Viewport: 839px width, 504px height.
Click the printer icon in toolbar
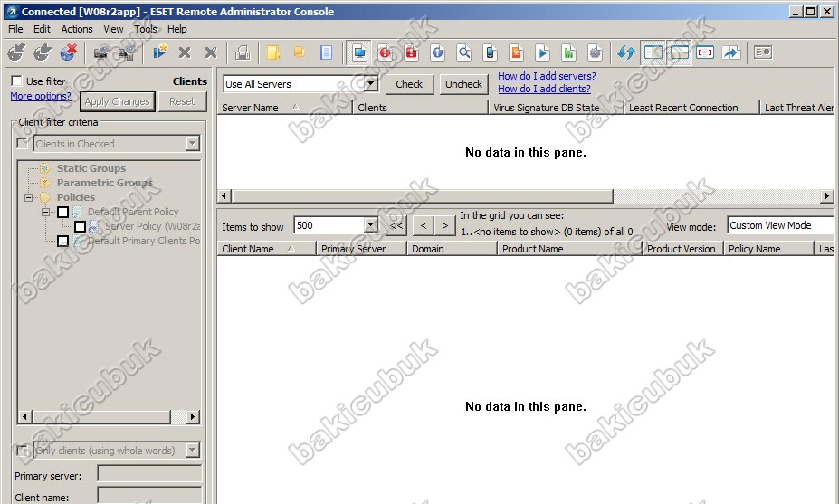click(x=243, y=52)
